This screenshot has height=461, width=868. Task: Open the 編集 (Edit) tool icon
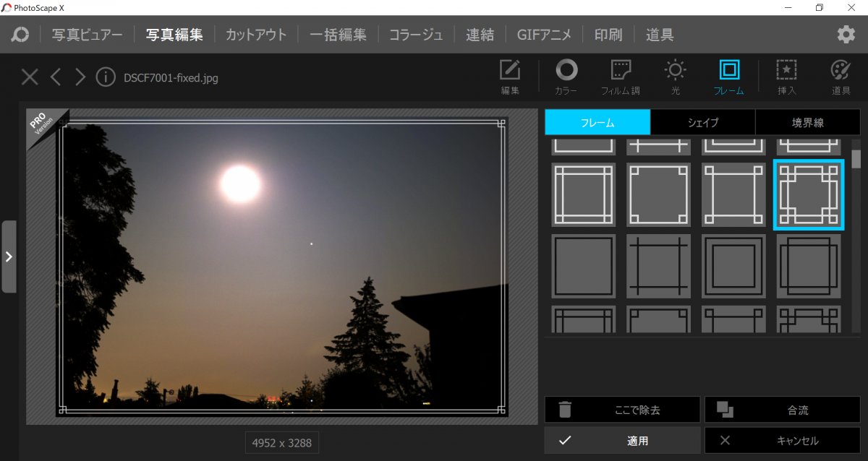point(510,76)
